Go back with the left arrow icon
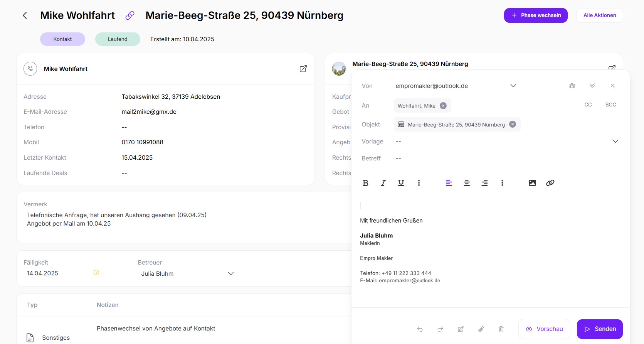 click(x=25, y=15)
